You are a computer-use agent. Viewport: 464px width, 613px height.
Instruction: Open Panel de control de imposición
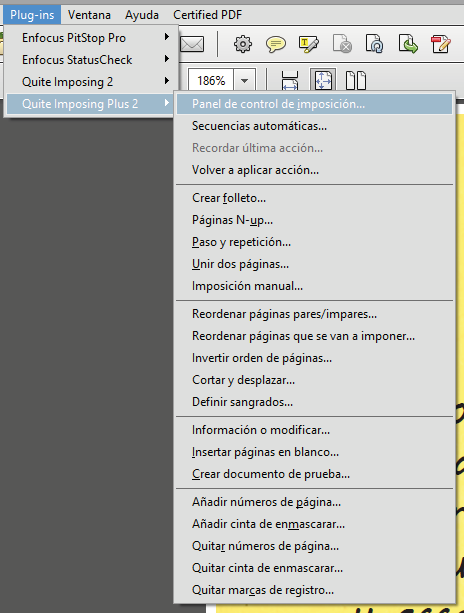tap(314, 104)
